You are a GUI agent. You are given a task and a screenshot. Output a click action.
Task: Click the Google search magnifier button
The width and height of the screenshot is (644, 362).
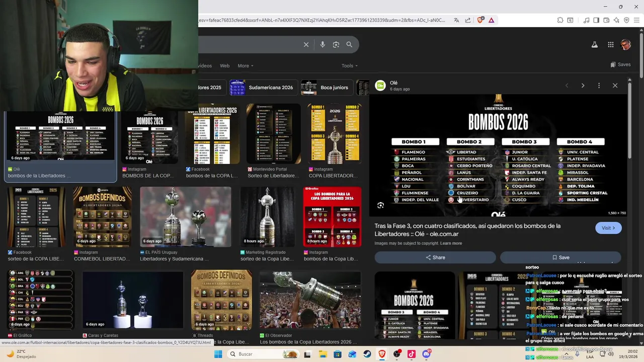coord(349,45)
